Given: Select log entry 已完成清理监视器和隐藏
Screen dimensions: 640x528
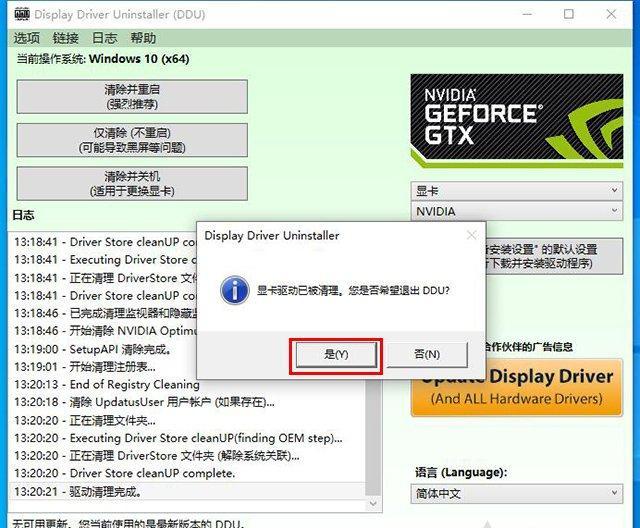Looking at the screenshot, I should [105, 313].
